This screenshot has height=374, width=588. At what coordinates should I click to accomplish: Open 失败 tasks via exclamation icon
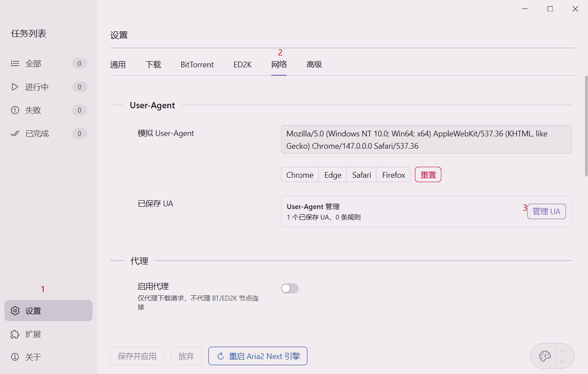click(15, 110)
